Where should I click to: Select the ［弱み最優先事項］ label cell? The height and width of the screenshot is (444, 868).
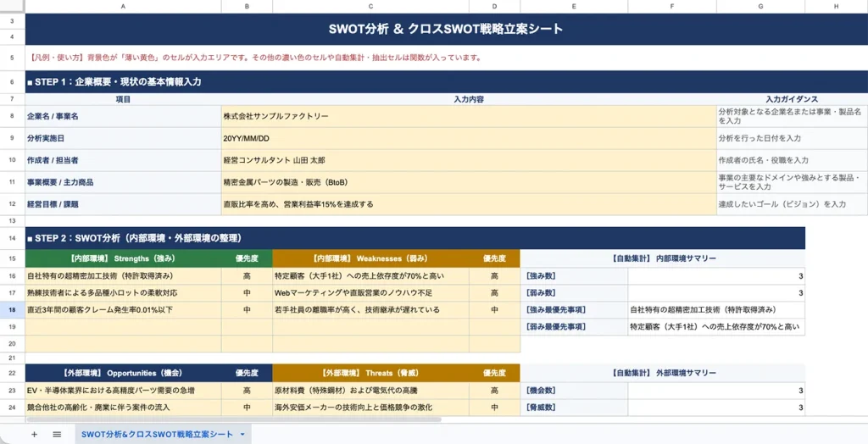574,326
